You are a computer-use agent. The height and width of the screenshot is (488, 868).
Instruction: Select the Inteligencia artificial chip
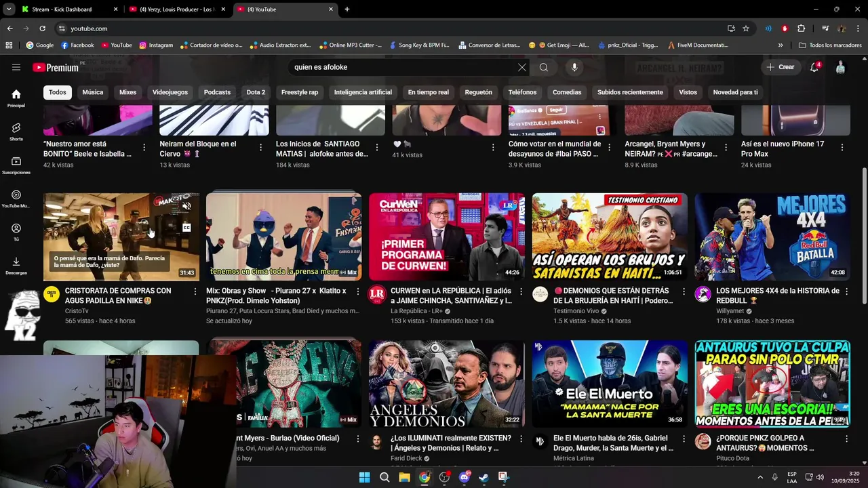(x=363, y=92)
